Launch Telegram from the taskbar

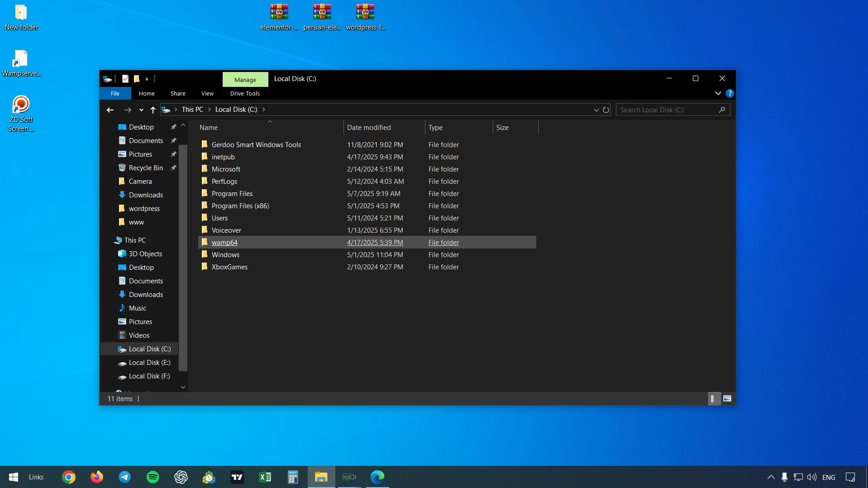[125, 477]
